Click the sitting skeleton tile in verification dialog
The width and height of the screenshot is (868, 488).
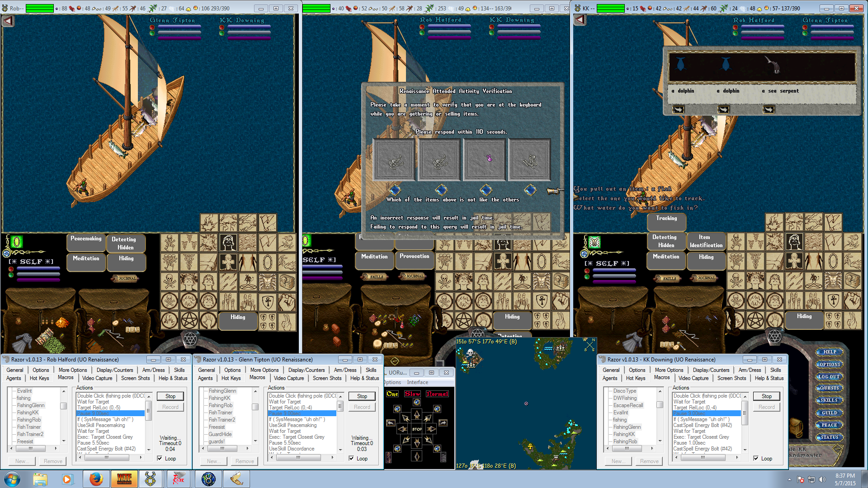[529, 159]
